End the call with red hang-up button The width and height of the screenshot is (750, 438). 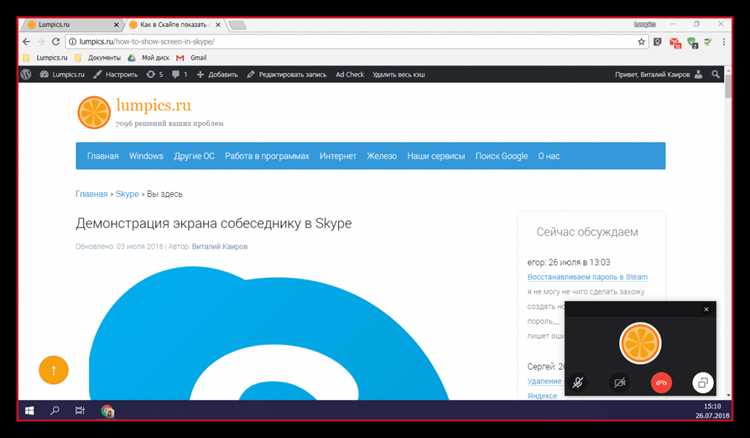click(661, 383)
